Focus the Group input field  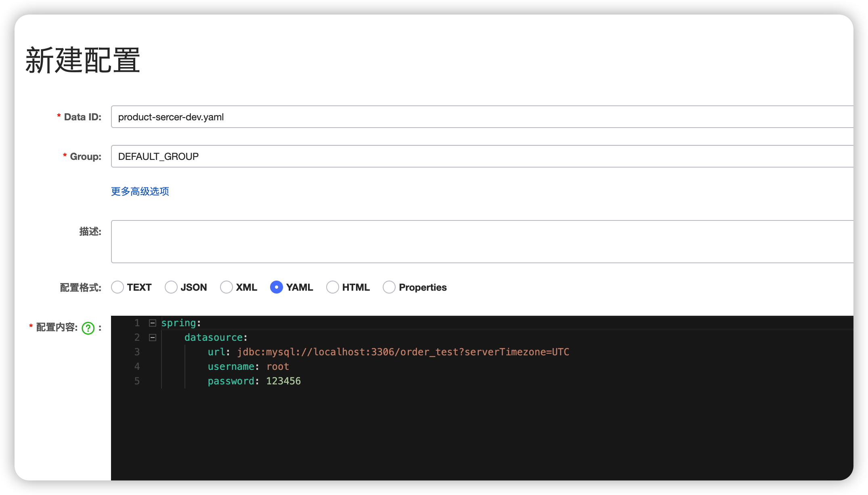pos(480,157)
